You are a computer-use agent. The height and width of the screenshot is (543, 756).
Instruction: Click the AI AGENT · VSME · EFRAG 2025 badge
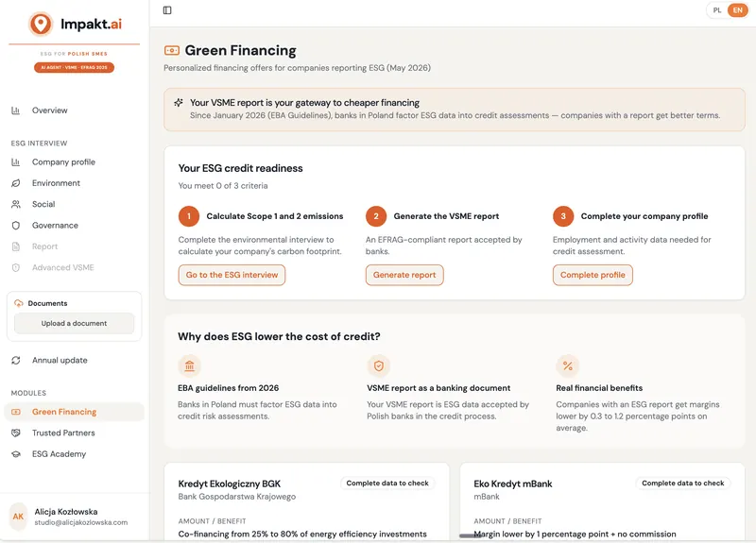[x=75, y=67]
